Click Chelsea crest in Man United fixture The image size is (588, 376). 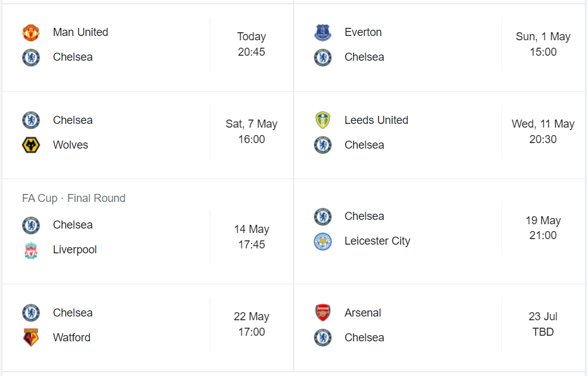pos(31,58)
